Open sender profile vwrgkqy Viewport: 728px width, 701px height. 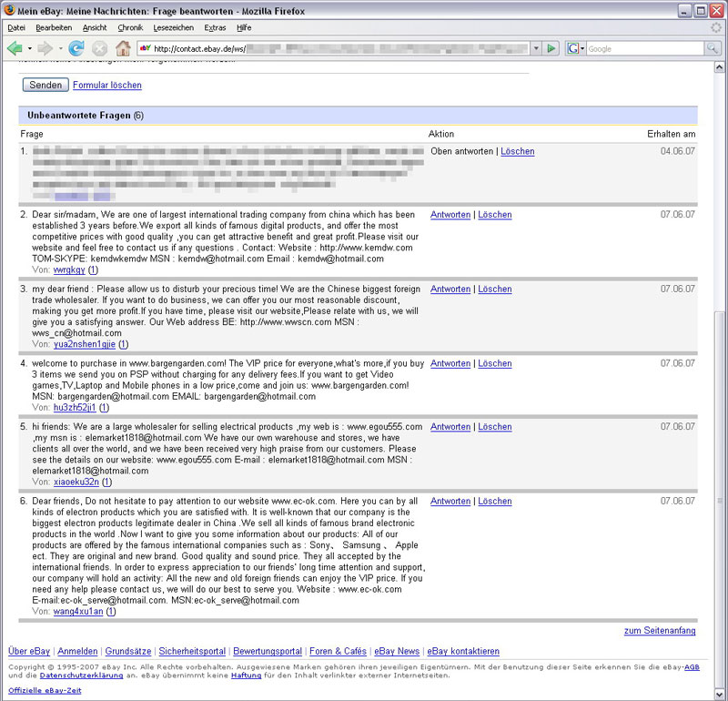click(69, 269)
